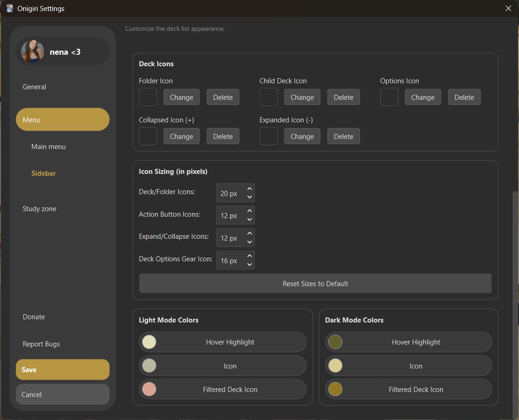Pick Light Mode Hover Highlight color swatch
Screen dimensions: 519x420
pyautogui.click(x=149, y=342)
